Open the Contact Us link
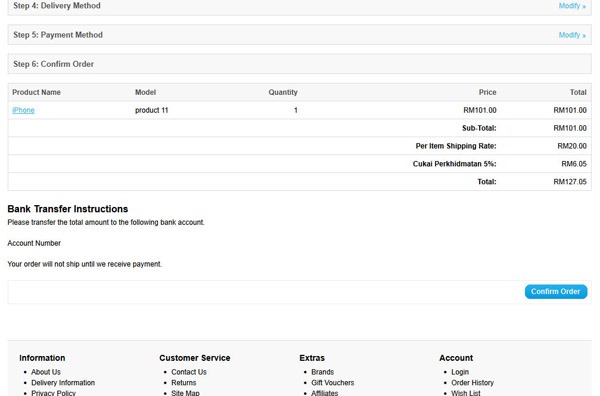The height and width of the screenshot is (396, 600). (189, 372)
